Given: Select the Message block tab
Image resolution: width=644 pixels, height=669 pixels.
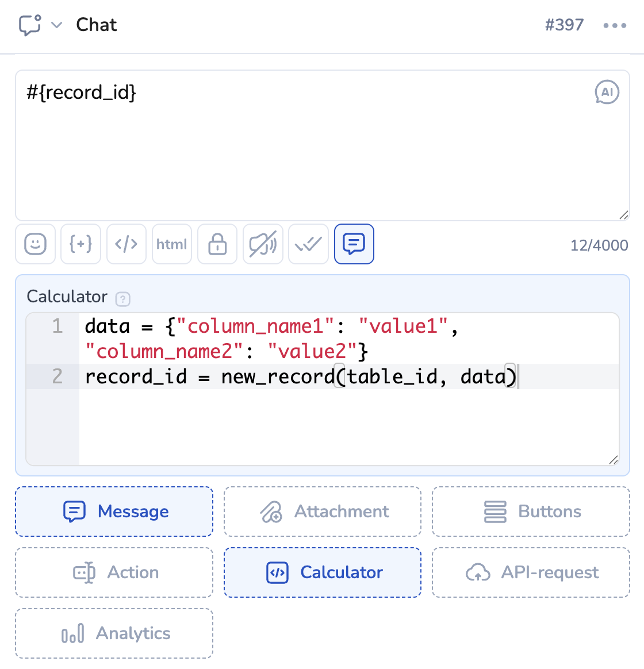Looking at the screenshot, I should tap(114, 512).
